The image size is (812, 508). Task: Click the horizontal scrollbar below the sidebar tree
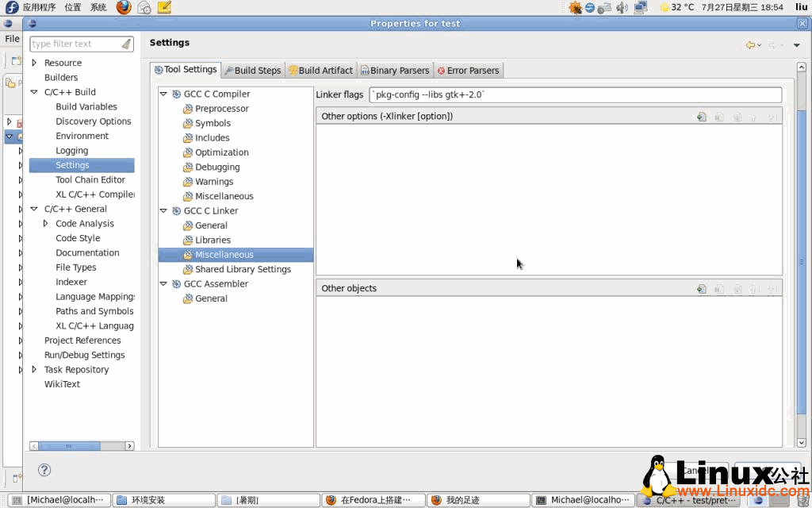point(79,445)
